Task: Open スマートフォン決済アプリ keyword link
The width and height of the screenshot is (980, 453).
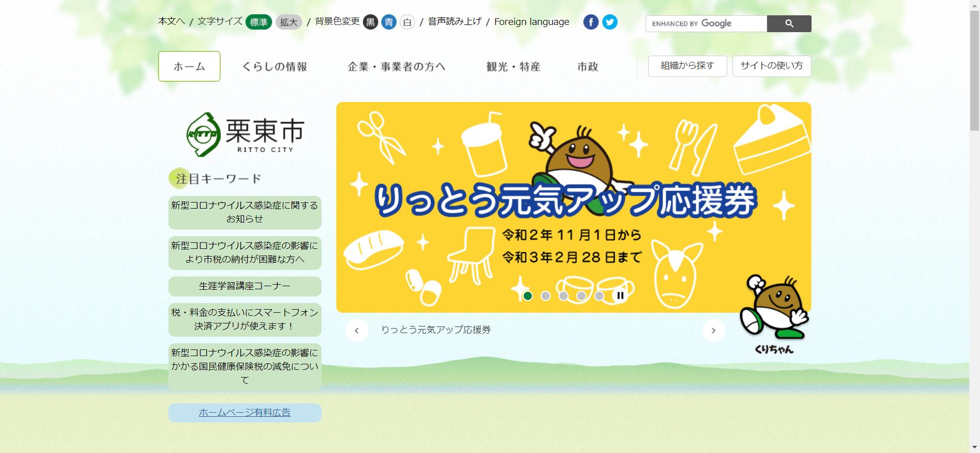Action: pyautogui.click(x=245, y=319)
